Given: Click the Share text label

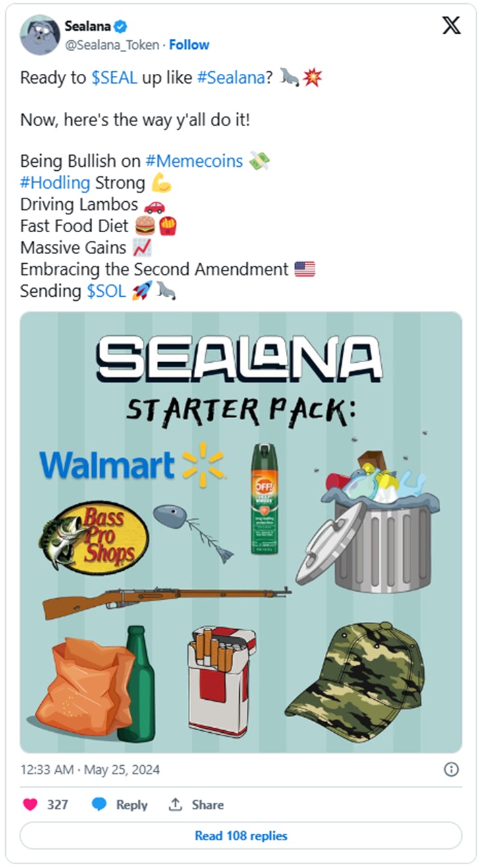Looking at the screenshot, I should click(x=208, y=805).
